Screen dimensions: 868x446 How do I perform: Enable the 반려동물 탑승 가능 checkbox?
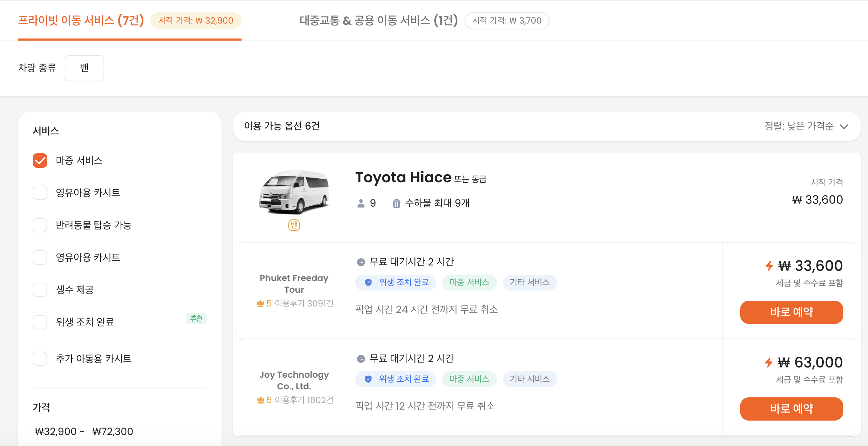[x=40, y=225]
